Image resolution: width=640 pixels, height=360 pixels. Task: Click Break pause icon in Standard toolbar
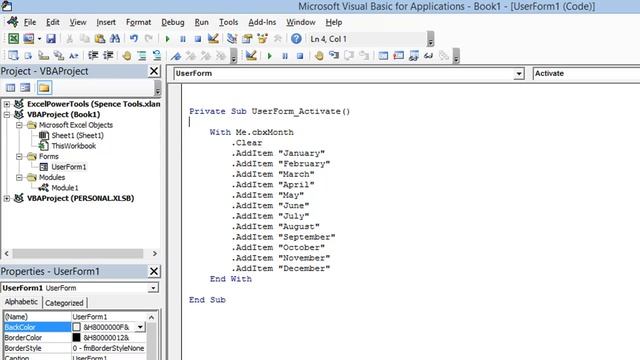click(183, 39)
